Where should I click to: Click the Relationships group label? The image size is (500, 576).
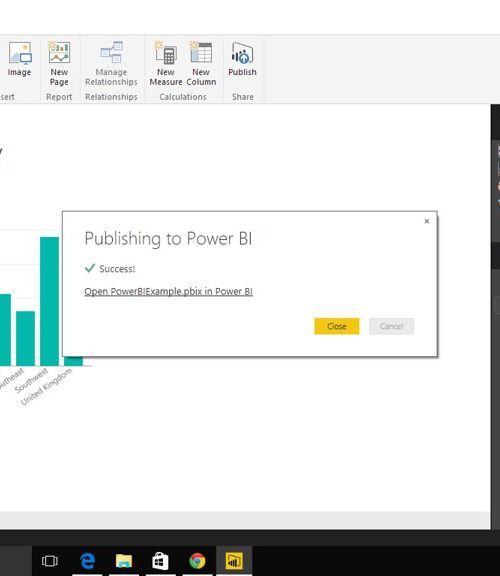111,97
